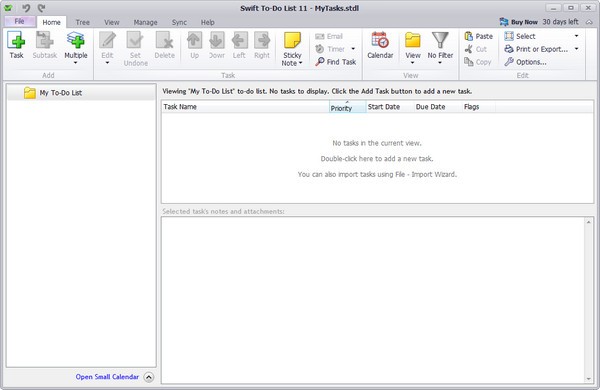600x390 pixels.
Task: Click the Right arrow icon
Action: [x=262, y=40]
